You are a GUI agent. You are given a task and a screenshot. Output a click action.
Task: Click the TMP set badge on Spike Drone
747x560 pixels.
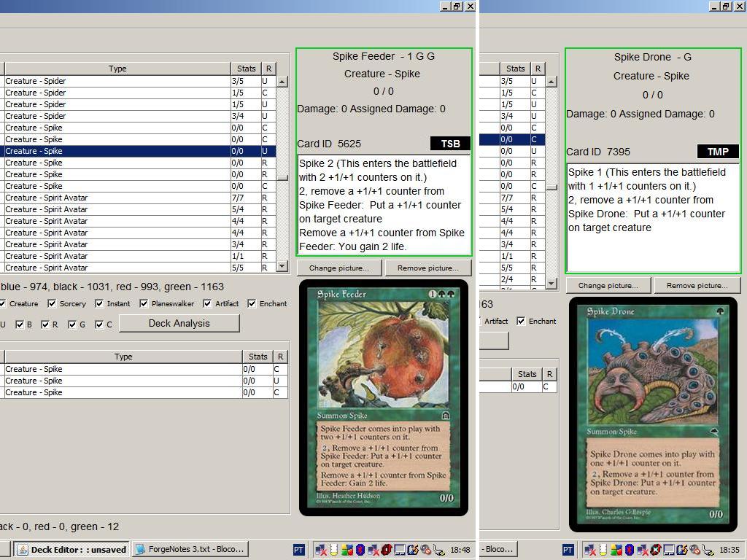(x=718, y=152)
